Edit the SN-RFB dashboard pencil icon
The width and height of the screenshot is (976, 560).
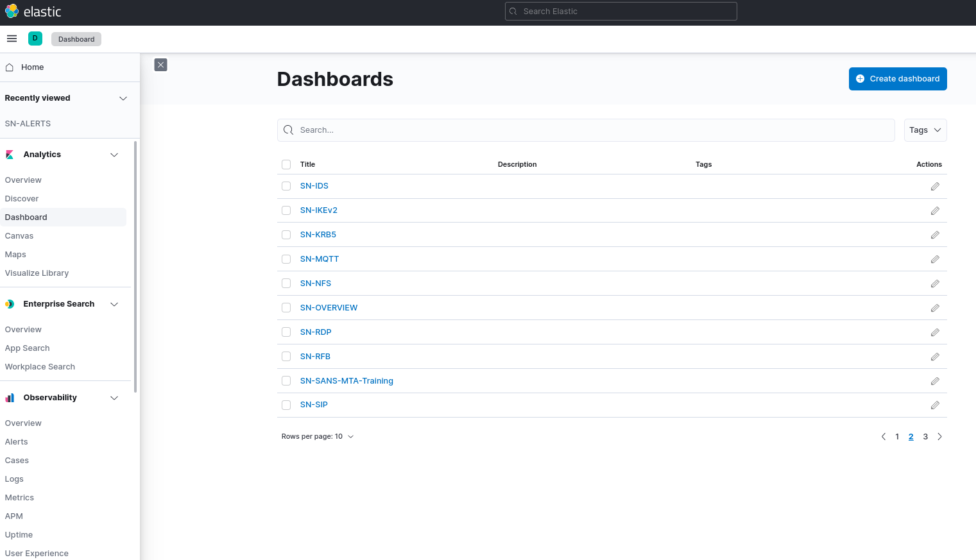click(x=935, y=357)
